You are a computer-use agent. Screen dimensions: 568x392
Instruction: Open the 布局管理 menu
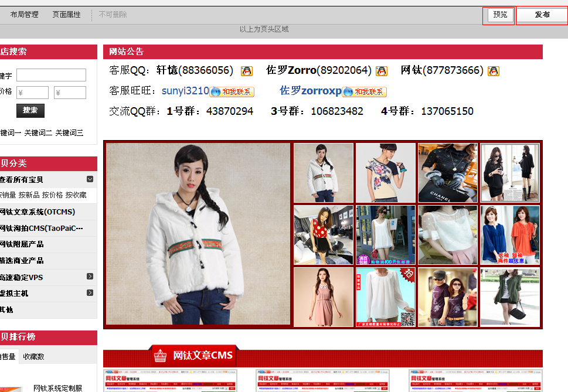pyautogui.click(x=23, y=15)
